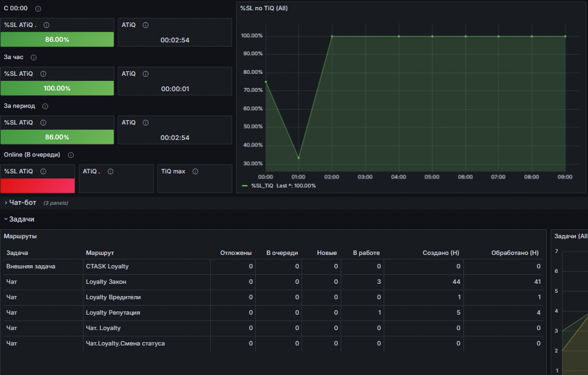Click info icon on ATiQ panel showing 00:00:01
This screenshot has width=588, height=375.
point(146,74)
